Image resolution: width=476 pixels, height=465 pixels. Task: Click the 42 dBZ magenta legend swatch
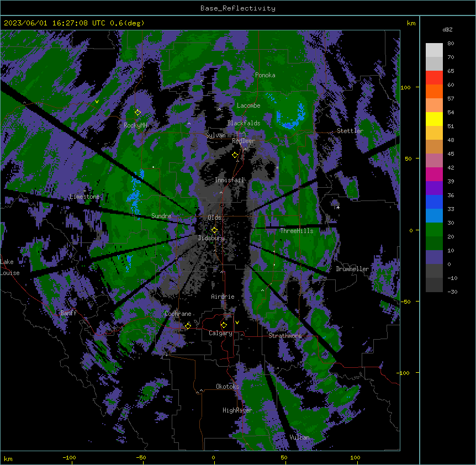click(x=434, y=174)
